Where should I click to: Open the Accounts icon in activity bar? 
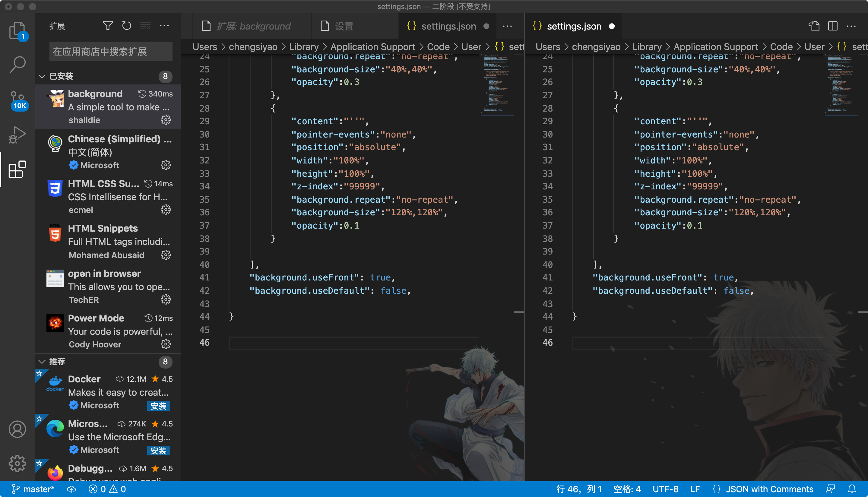(x=17, y=429)
